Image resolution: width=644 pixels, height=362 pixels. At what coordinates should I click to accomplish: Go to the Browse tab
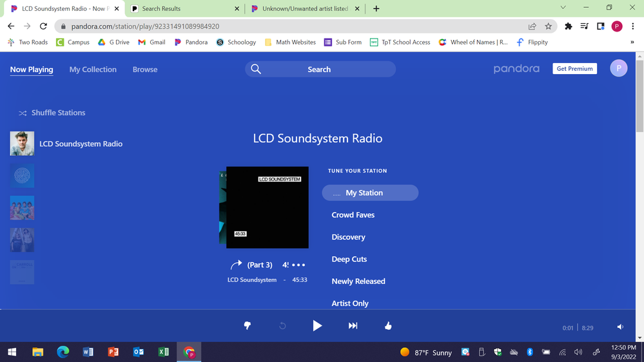click(x=145, y=70)
